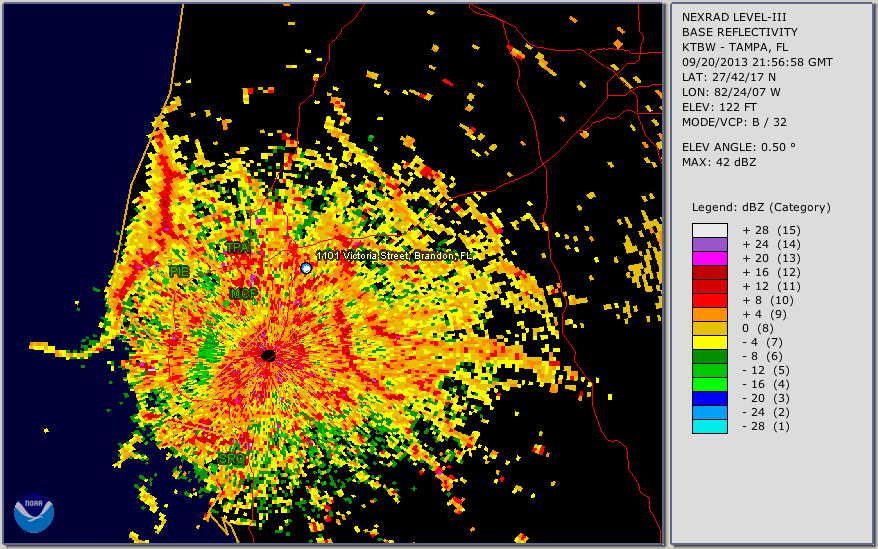Click the - 12 (5) legend label
This screenshot has width=878, height=549.
pyautogui.click(x=766, y=370)
